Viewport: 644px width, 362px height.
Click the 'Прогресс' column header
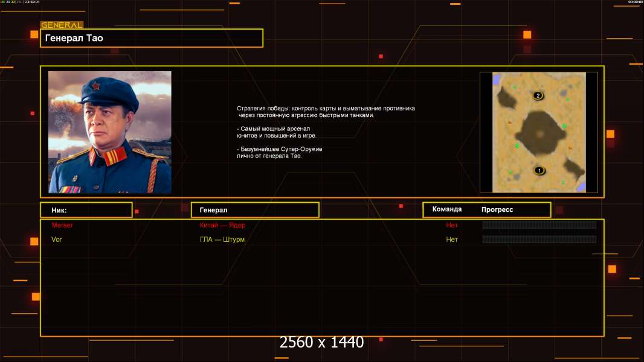[497, 209]
